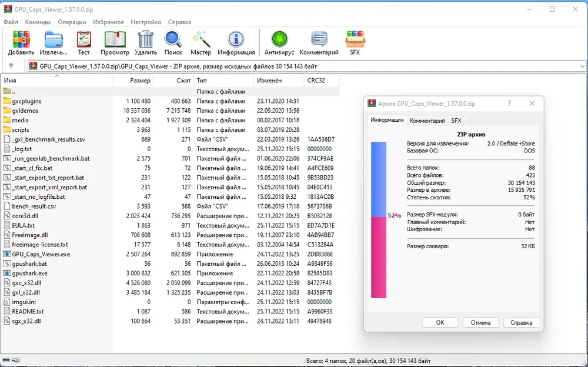Close the archive info dialog
The width and height of the screenshot is (588, 367).
point(532,103)
